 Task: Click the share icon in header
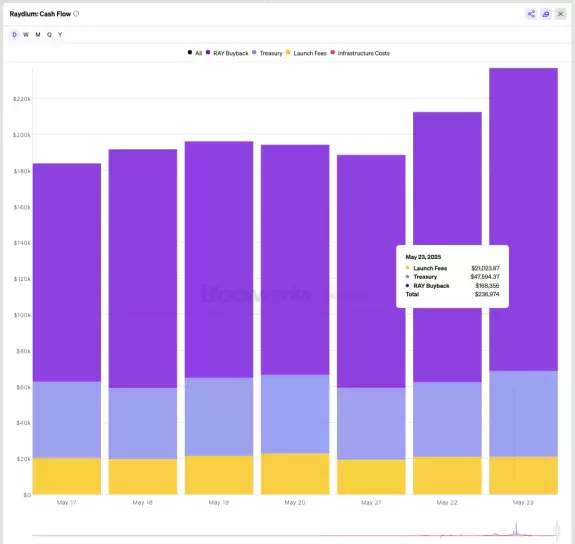tap(531, 14)
